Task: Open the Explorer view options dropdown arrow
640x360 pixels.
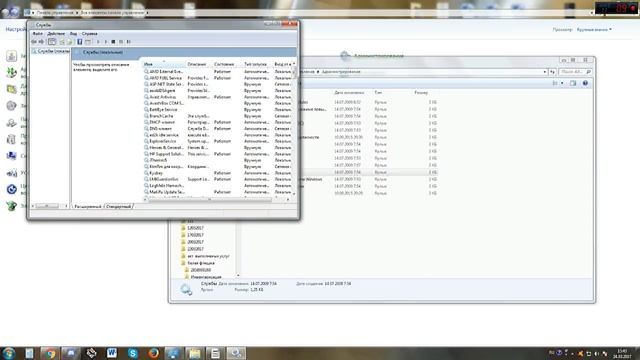Action: [x=562, y=83]
